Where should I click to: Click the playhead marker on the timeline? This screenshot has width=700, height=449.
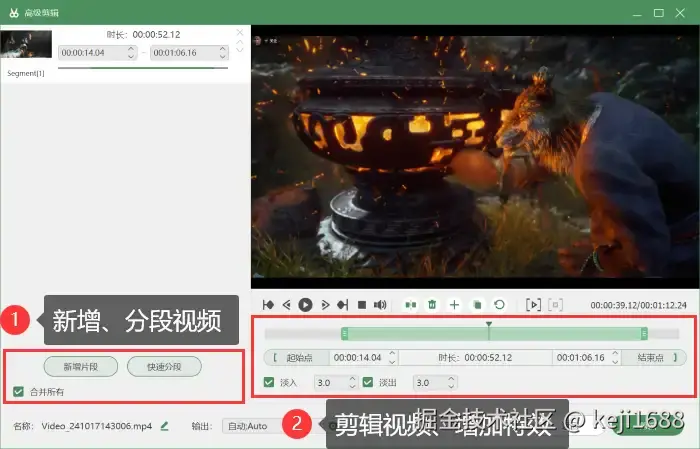(489, 324)
